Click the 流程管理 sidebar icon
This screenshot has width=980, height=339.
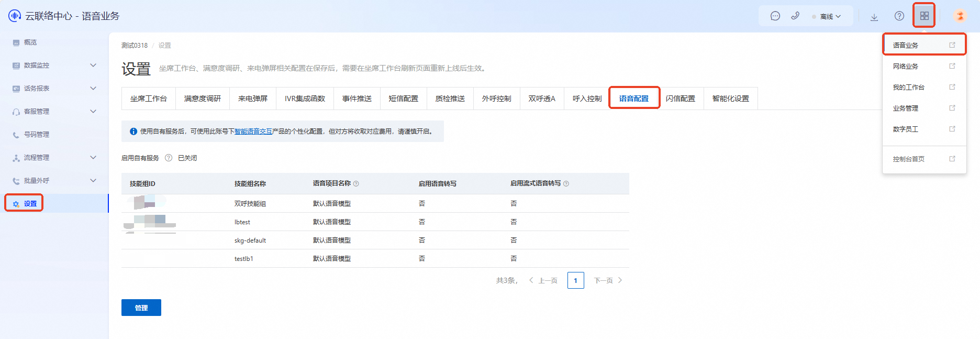(16, 158)
